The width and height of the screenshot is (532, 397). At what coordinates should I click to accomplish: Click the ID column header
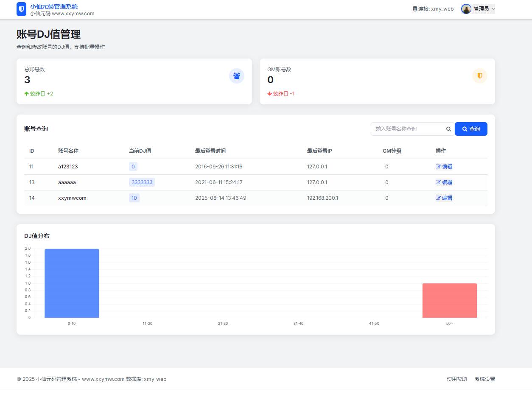point(31,151)
